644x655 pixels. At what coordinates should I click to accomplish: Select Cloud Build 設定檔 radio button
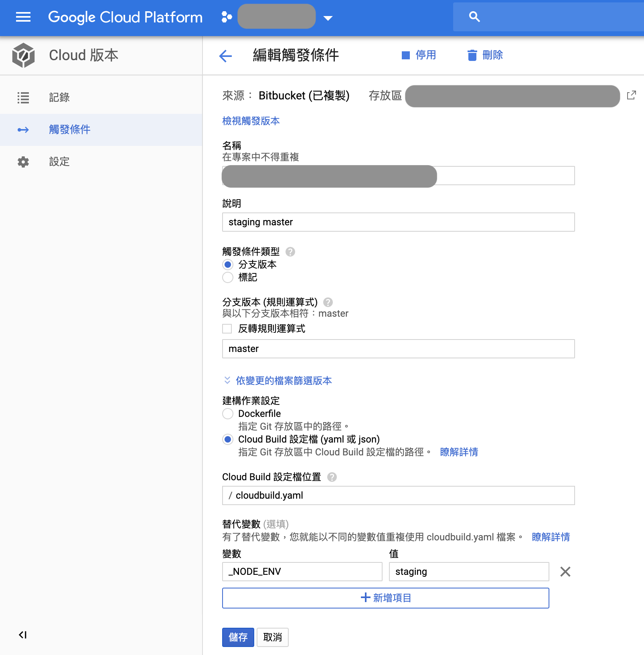(x=228, y=439)
